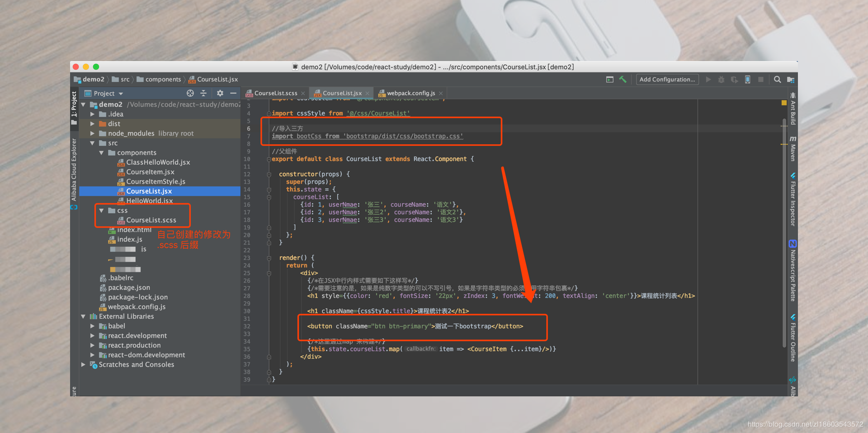
Task: Click the editor vertical scrollbar
Action: (784, 233)
